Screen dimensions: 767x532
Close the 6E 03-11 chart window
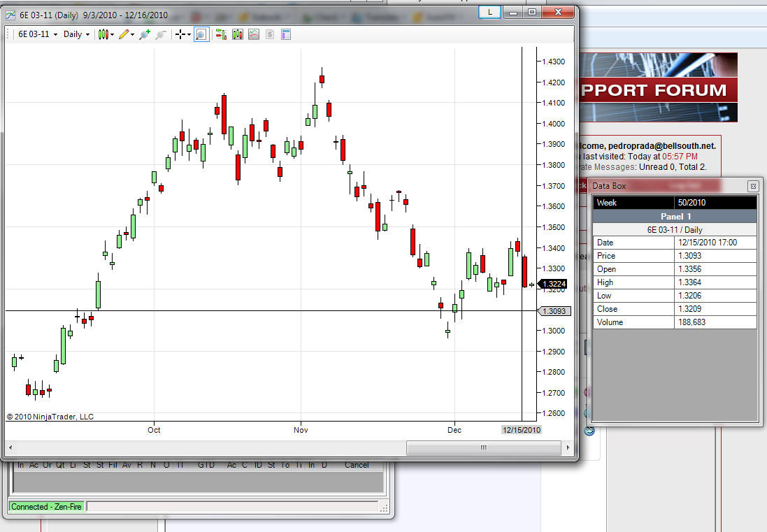coord(558,12)
